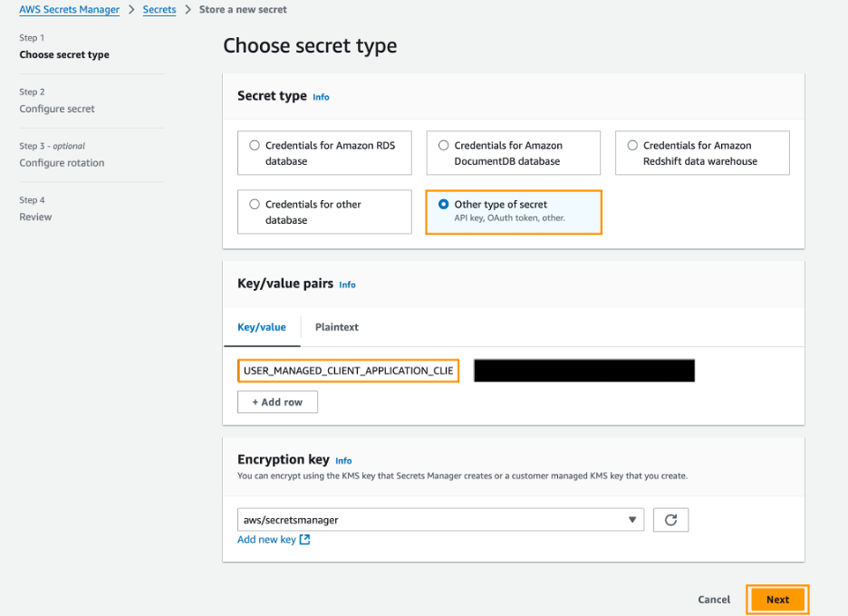Click the Add row button
848x616 pixels.
[277, 402]
